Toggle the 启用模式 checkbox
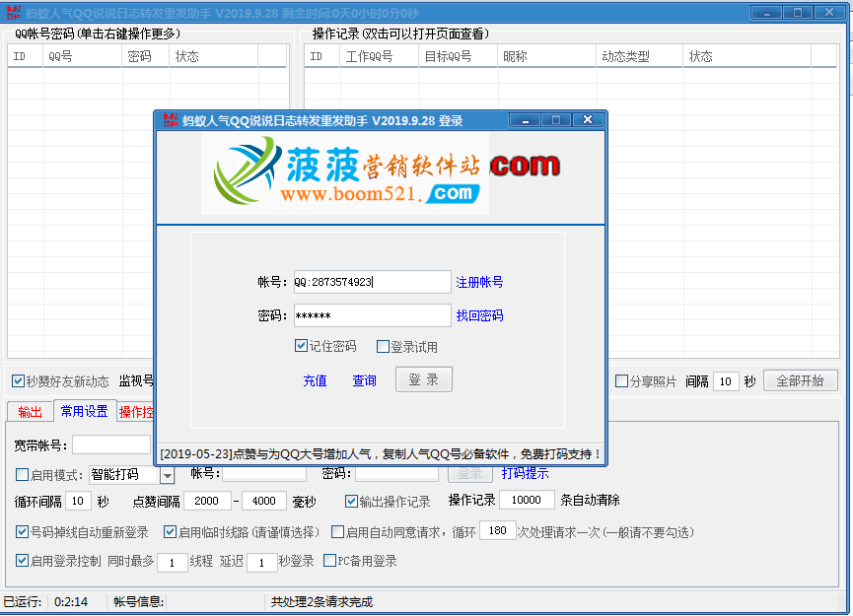 [x=49, y=475]
